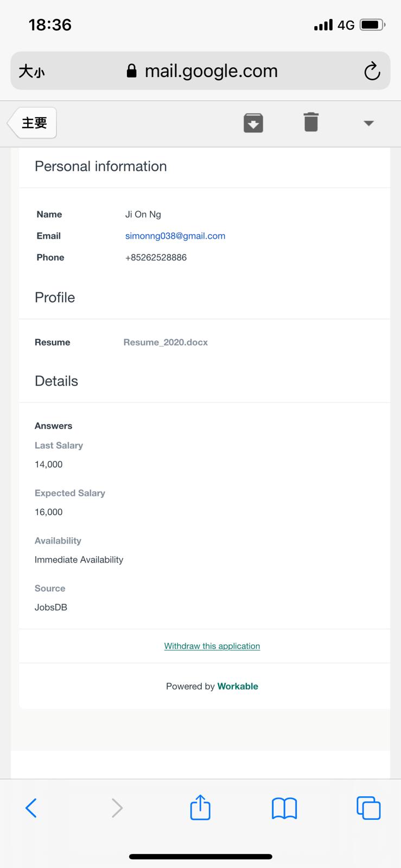Delete the email using the trash icon
The height and width of the screenshot is (868, 401).
click(311, 123)
